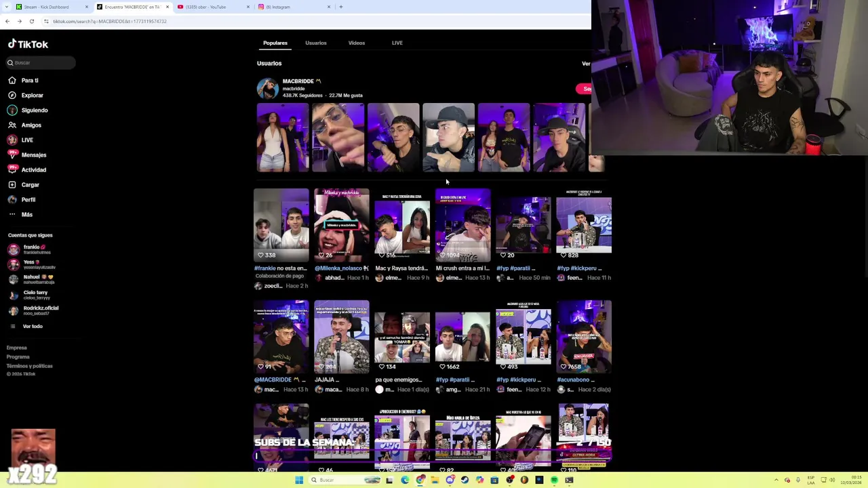This screenshot has width=868, height=488.
Task: Open Perfil in the sidebar
Action: pyautogui.click(x=22, y=199)
